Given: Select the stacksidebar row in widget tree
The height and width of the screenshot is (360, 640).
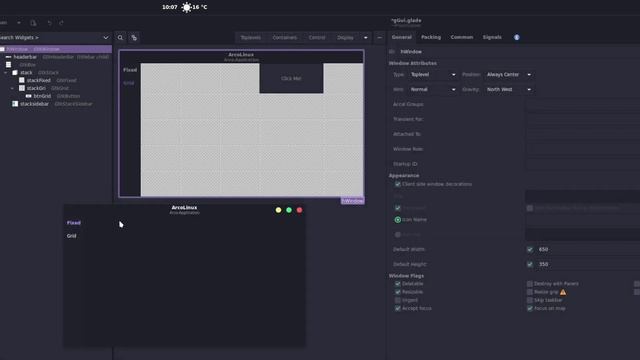Looking at the screenshot, I should point(56,104).
